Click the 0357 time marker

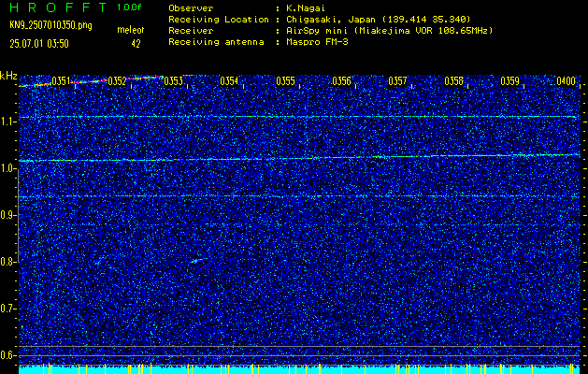[397, 81]
